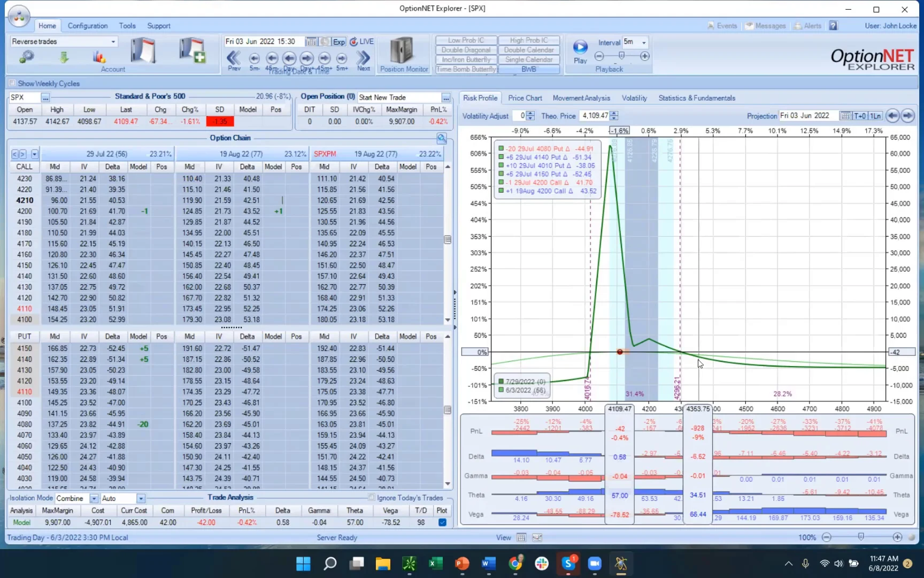The width and height of the screenshot is (924, 578).
Task: Toggle the 7/29/2022 expiration line checkbox
Action: [x=501, y=382]
